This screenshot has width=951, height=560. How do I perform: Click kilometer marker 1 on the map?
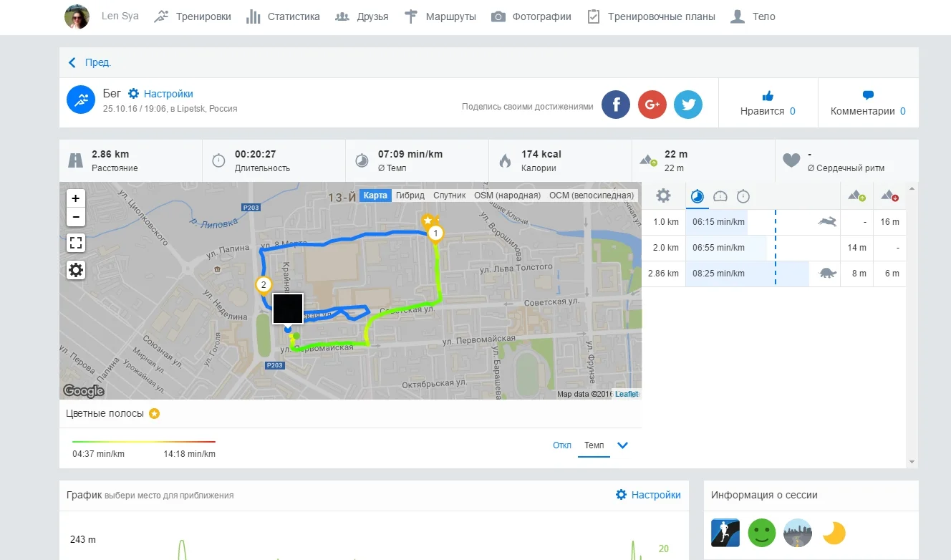[435, 234]
